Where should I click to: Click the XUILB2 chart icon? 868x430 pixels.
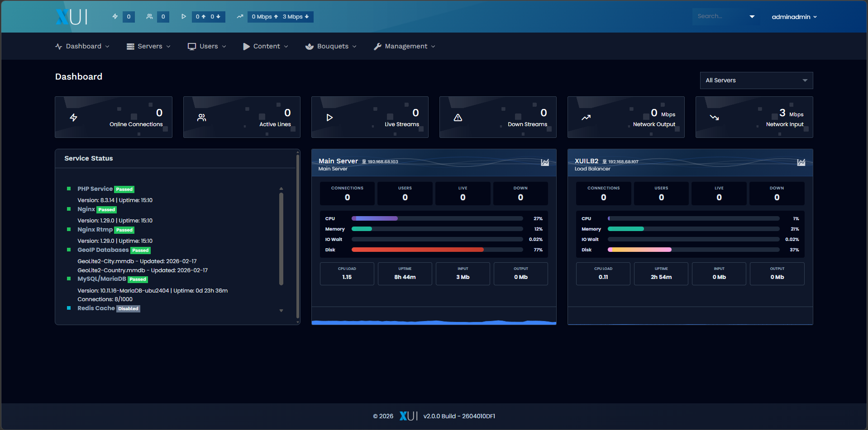(801, 162)
